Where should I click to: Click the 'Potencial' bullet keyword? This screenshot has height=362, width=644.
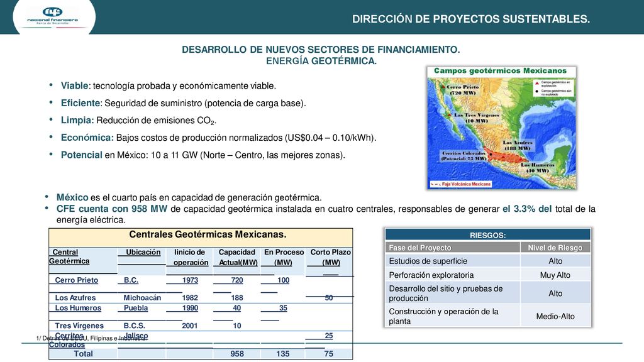[x=81, y=155]
